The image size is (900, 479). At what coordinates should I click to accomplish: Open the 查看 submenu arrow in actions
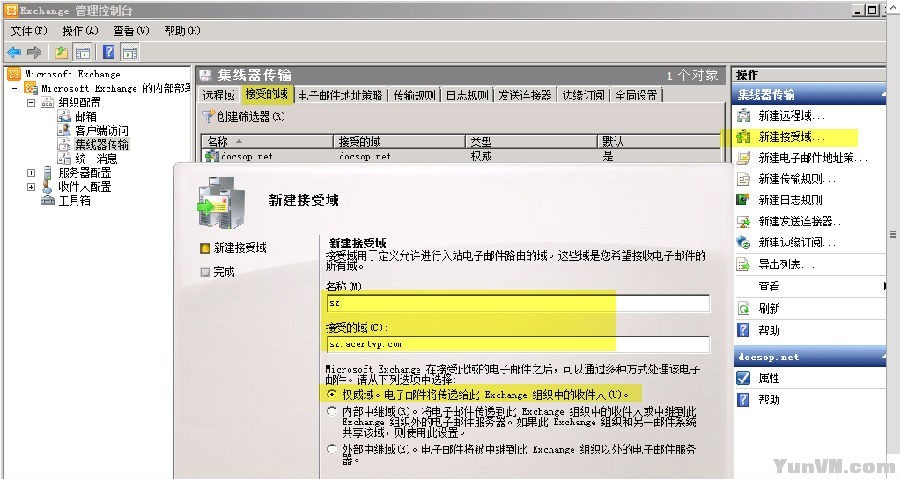pyautogui.click(x=885, y=286)
